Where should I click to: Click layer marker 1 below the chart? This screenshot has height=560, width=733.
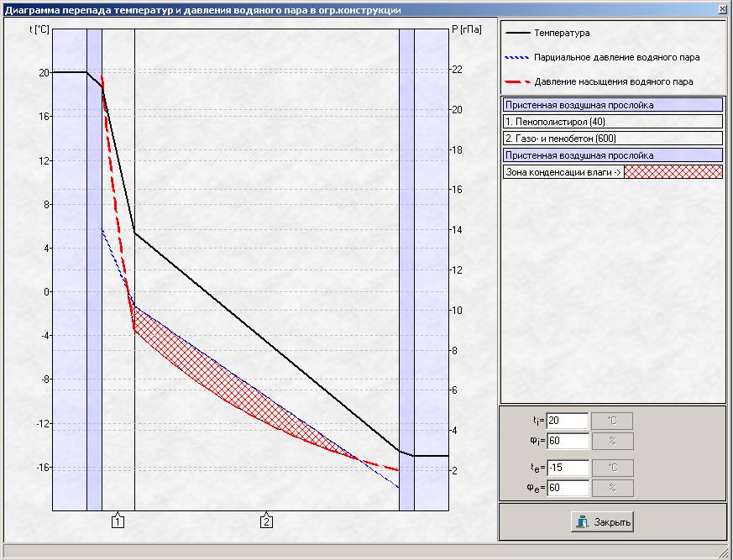[118, 521]
